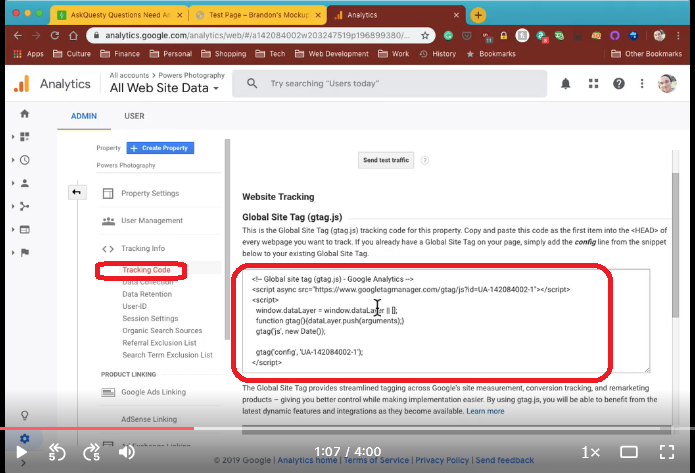Expand the Conversions sidebar arrow
695x473 pixels.
13,252
